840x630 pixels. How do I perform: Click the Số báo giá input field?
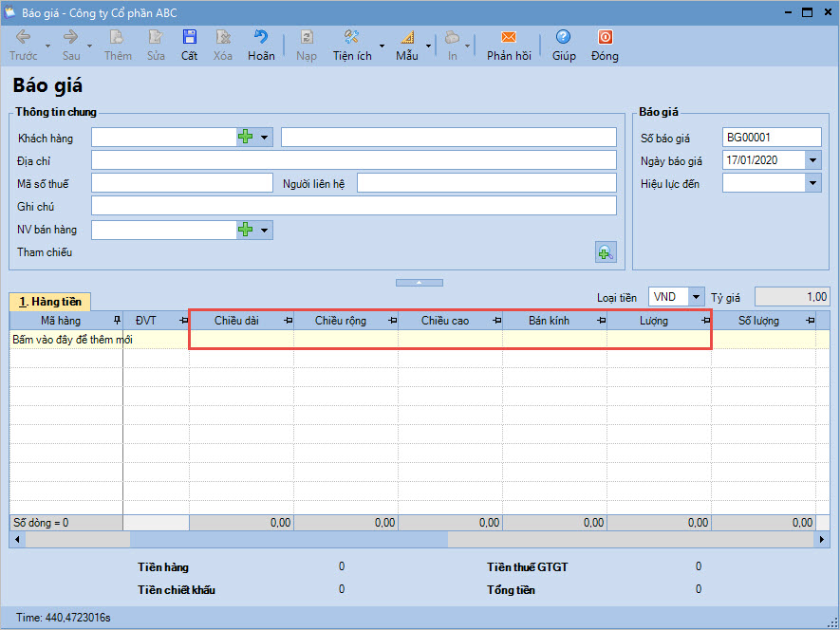[x=771, y=138]
